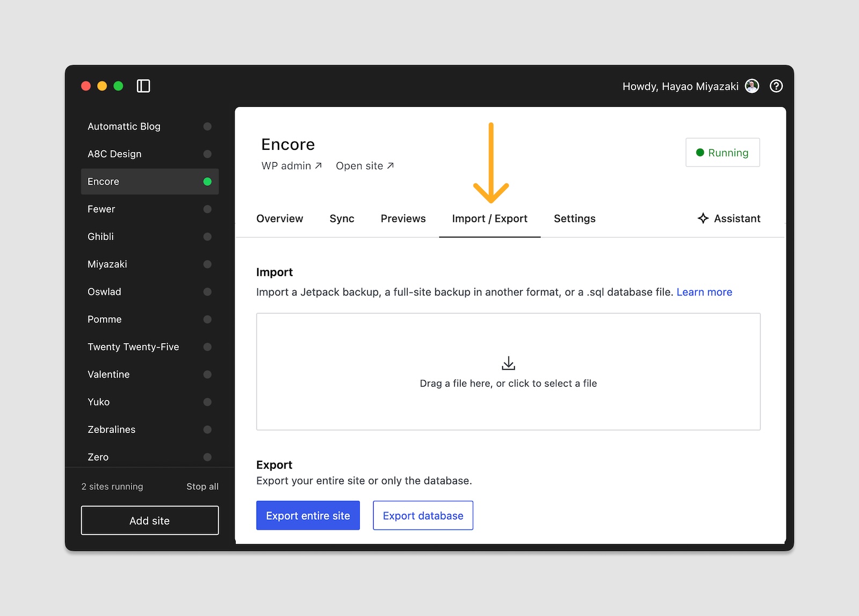Viewport: 859px width, 616px height.
Task: Open the Previews tab
Action: click(403, 219)
